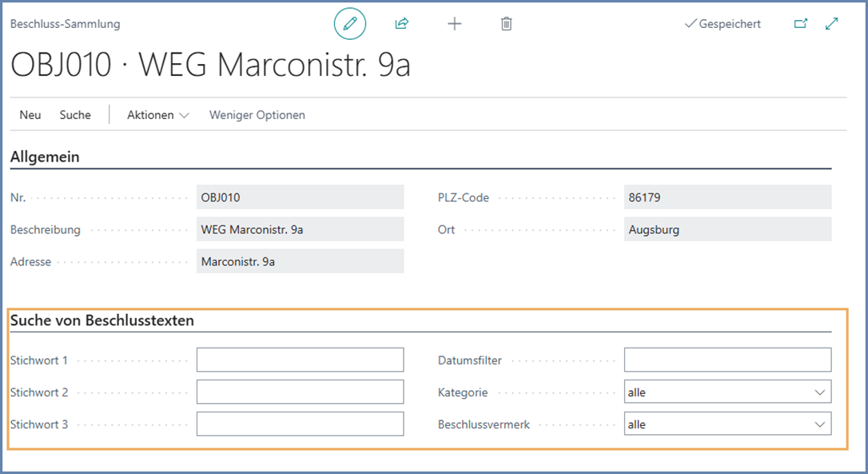Open the Kategorie dropdown
Image resolution: width=868 pixels, height=474 pixels.
727,392
